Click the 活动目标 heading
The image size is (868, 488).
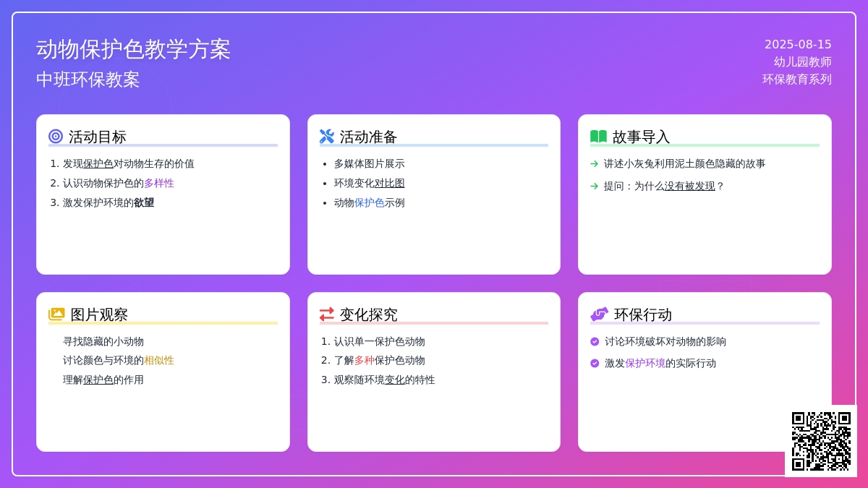click(x=98, y=137)
